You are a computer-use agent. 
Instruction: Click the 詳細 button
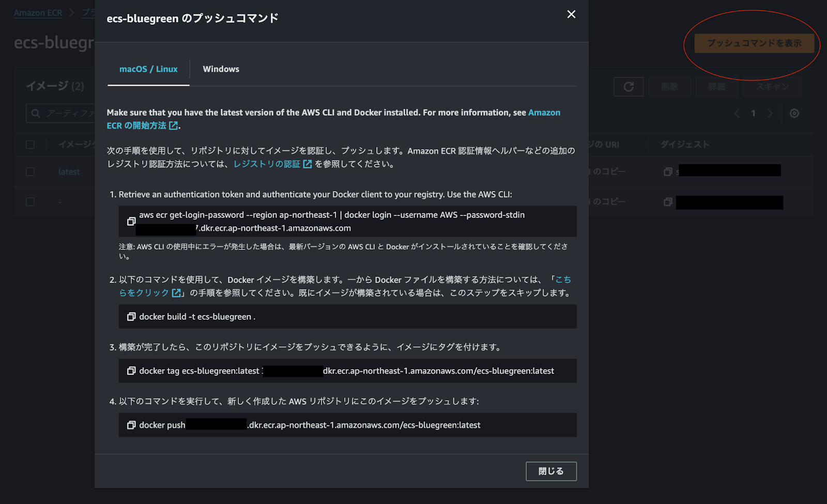coord(717,87)
